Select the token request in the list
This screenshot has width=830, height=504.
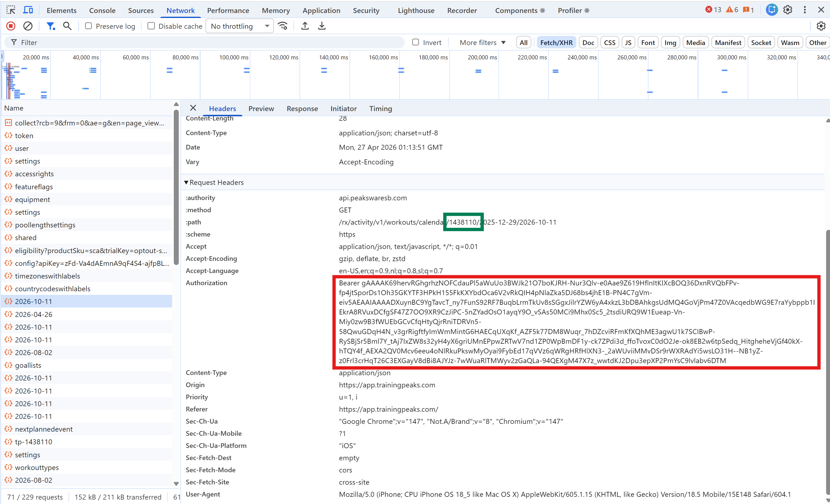click(x=24, y=135)
